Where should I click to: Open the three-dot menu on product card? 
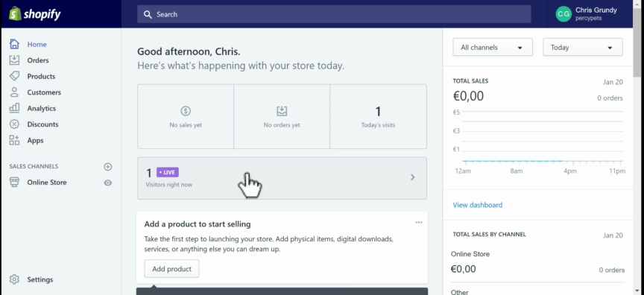(418, 223)
